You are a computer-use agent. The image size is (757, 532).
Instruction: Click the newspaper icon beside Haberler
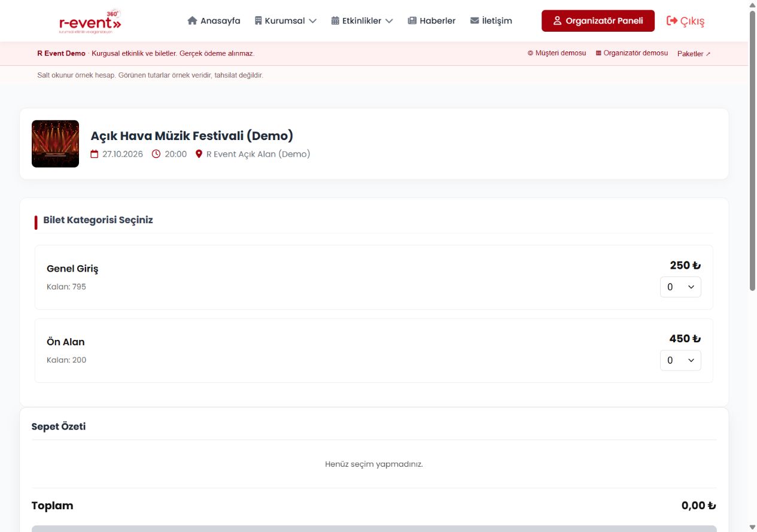(x=412, y=21)
